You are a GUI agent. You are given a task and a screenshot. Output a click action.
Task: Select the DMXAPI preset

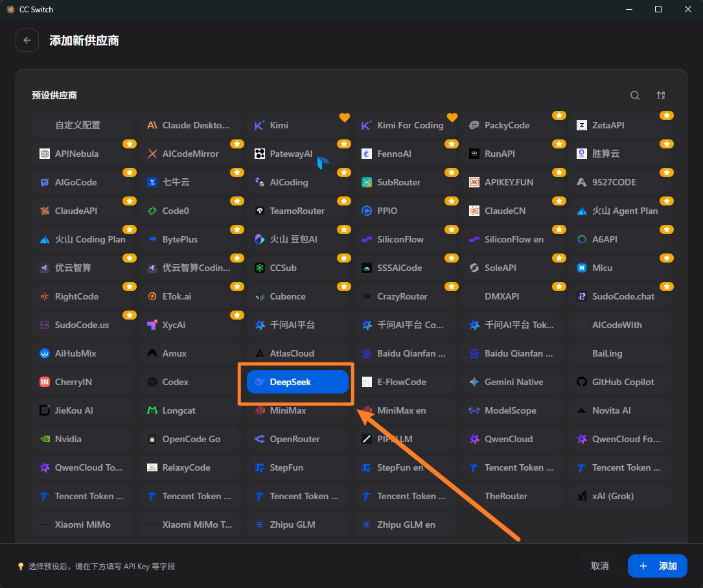point(513,296)
